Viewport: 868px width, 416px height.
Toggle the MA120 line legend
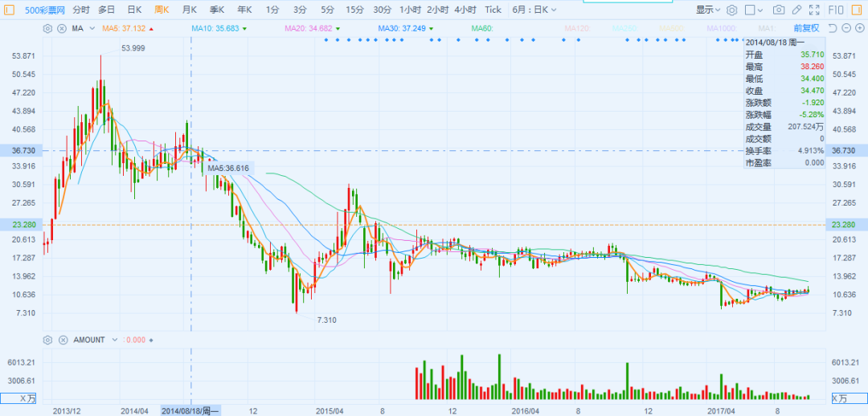pyautogui.click(x=578, y=28)
